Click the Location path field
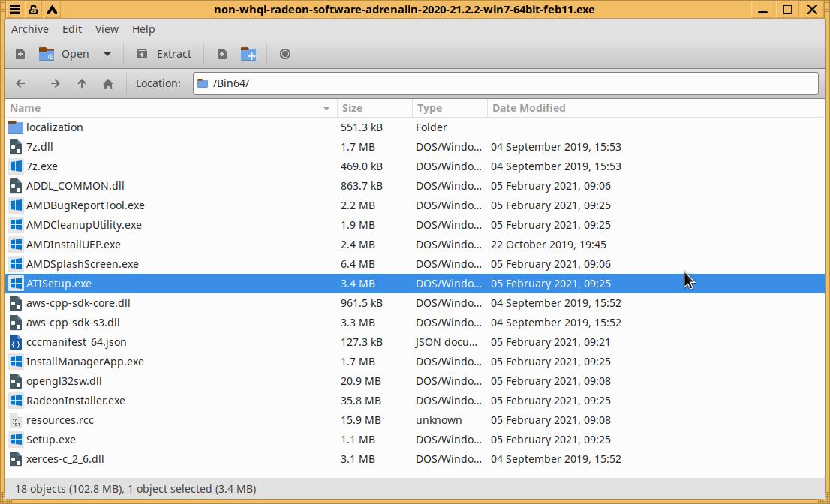The image size is (830, 504). 506,83
